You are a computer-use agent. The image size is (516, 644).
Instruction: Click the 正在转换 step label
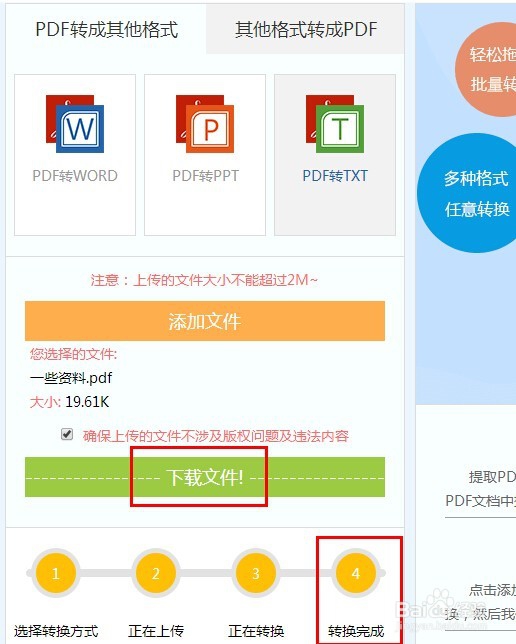pos(256,631)
